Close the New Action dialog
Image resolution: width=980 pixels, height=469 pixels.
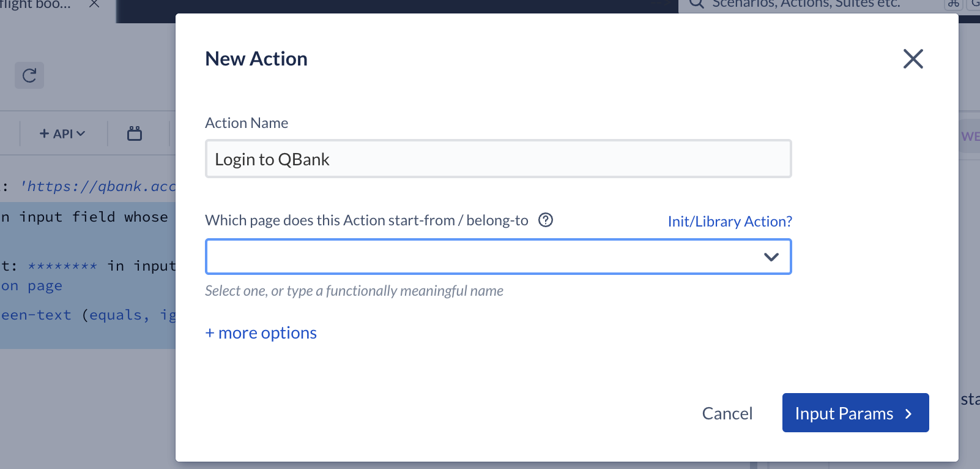(913, 59)
